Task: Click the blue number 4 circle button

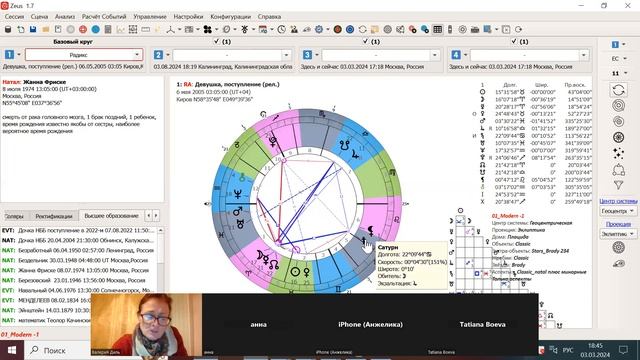Action: point(456,55)
